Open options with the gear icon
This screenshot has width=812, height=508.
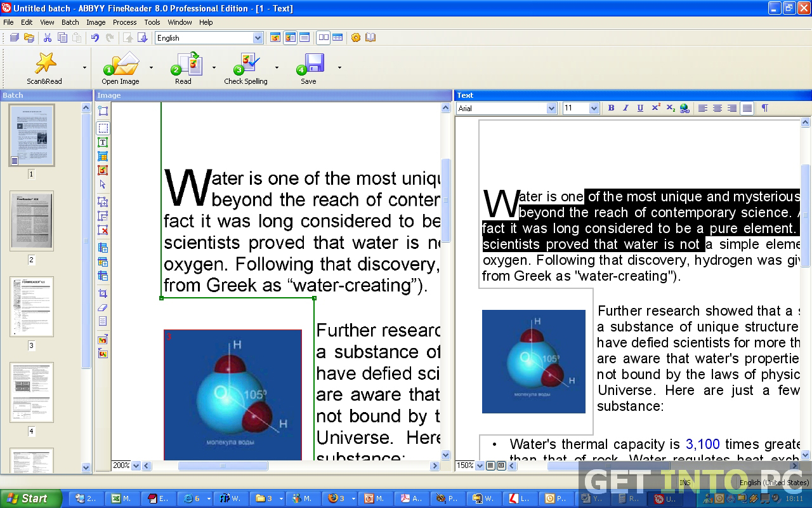[356, 38]
